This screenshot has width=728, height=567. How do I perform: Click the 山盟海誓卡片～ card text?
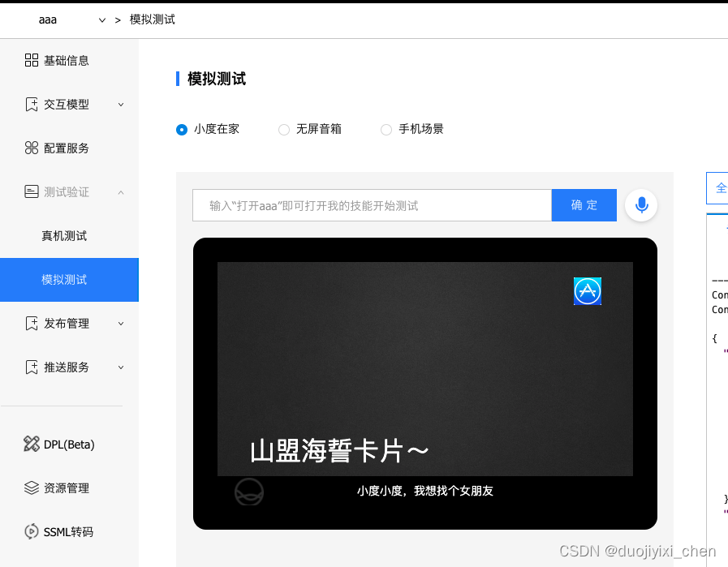tap(339, 450)
